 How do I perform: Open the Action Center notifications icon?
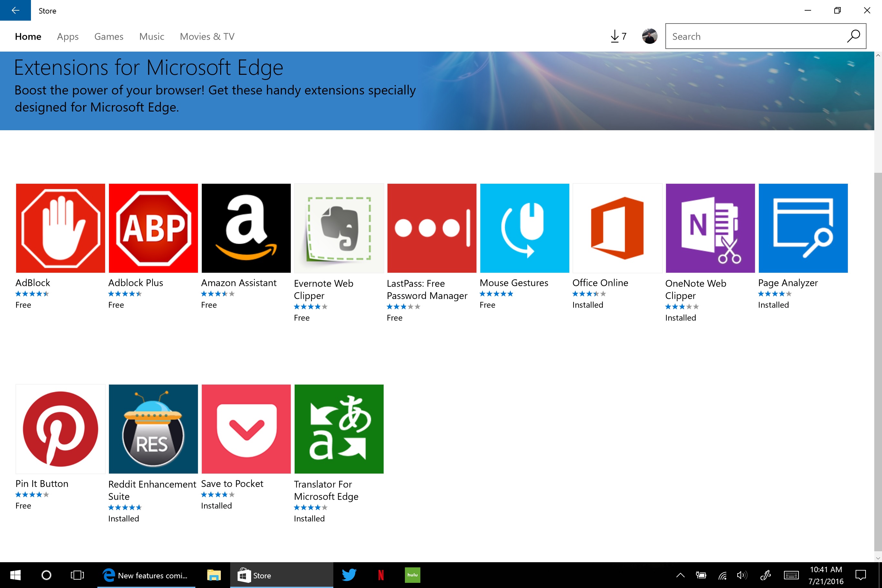click(x=861, y=575)
